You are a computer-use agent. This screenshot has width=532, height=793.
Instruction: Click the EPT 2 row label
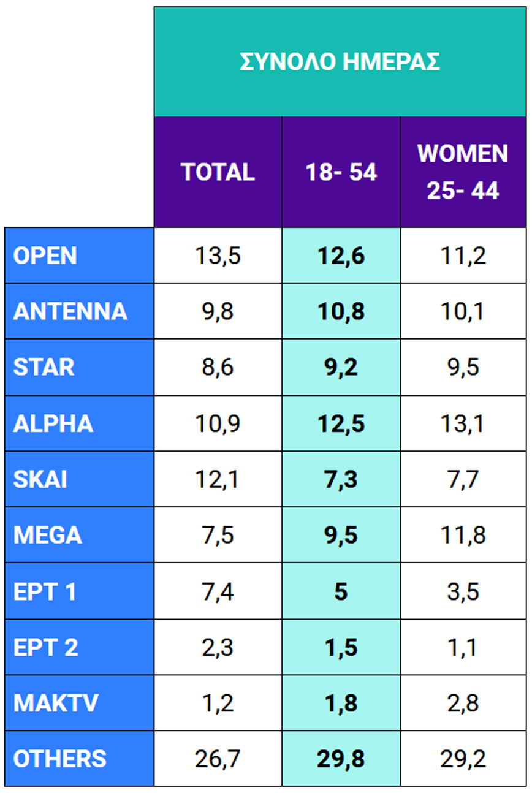tap(45, 647)
